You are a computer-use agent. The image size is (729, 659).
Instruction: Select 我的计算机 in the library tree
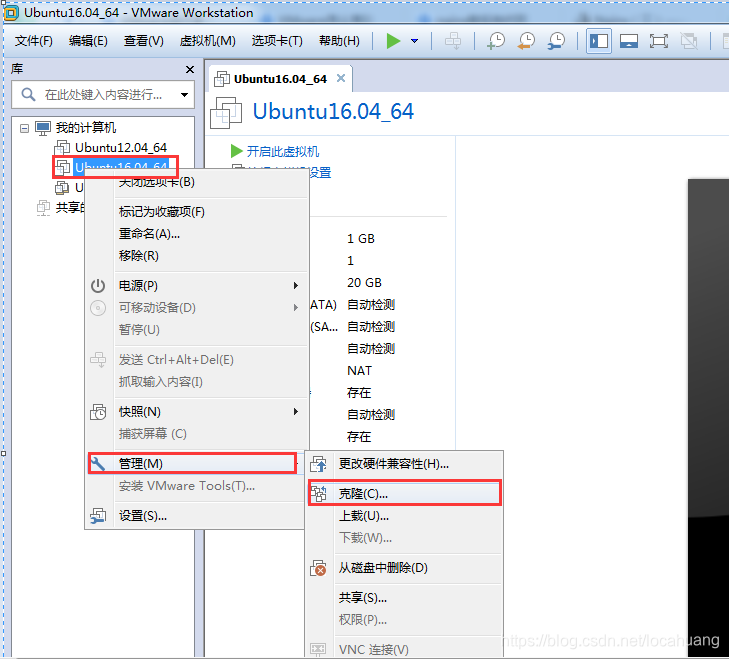86,127
